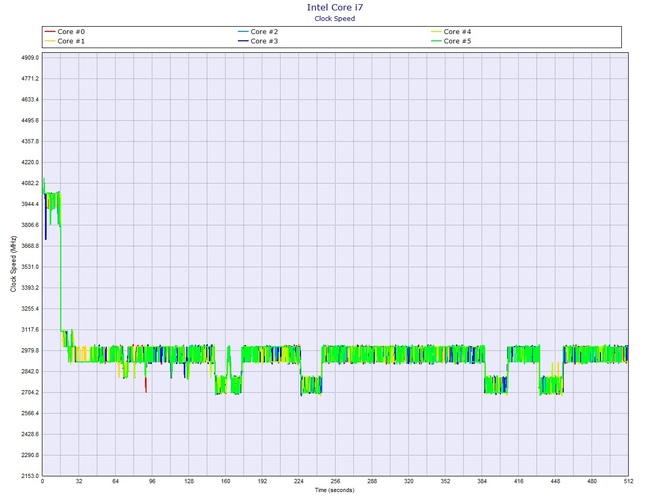This screenshot has height=502, width=670.
Task: Click the red Core #0 color line
Action: coord(50,32)
